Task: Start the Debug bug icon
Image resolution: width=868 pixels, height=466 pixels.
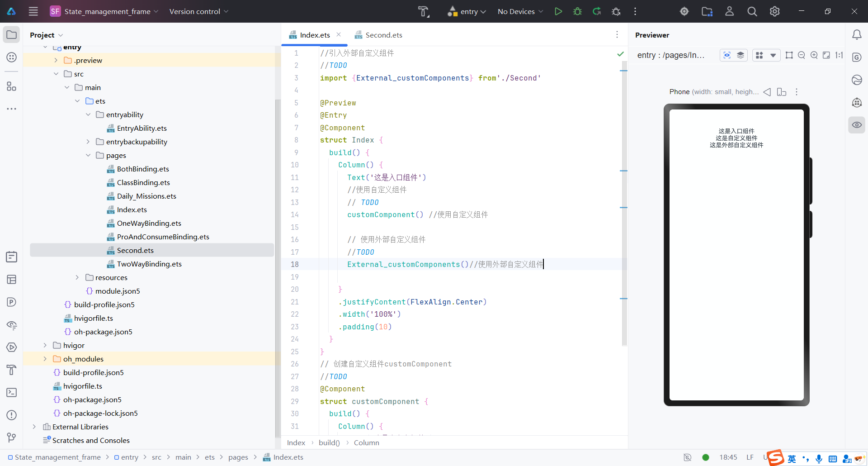Action: (x=577, y=11)
